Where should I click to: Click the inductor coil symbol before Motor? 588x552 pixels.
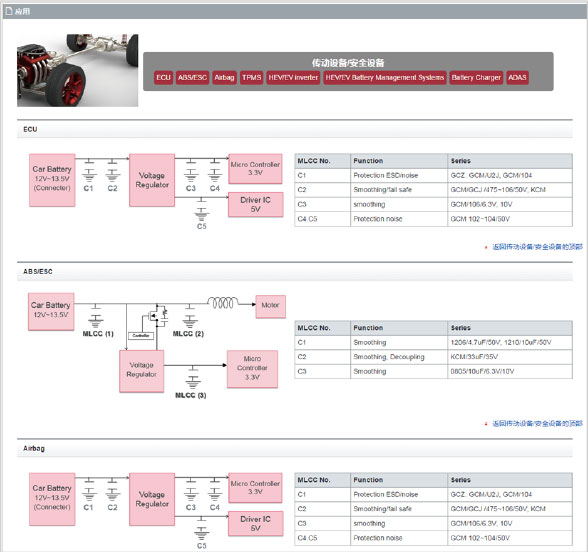point(223,303)
